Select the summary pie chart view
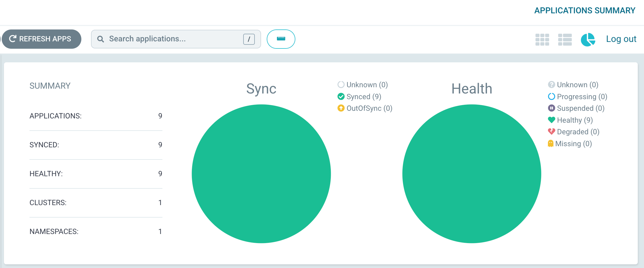644x268 pixels. tap(588, 40)
